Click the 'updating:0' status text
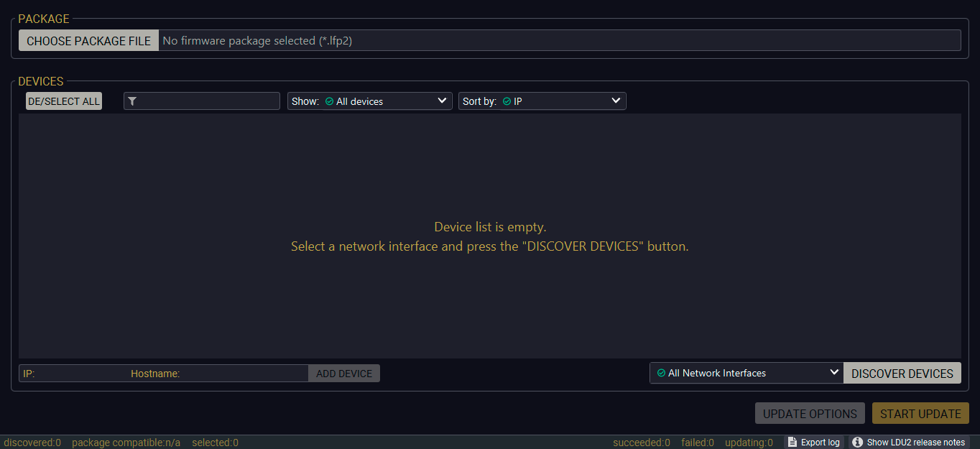This screenshot has height=449, width=980. click(x=749, y=443)
